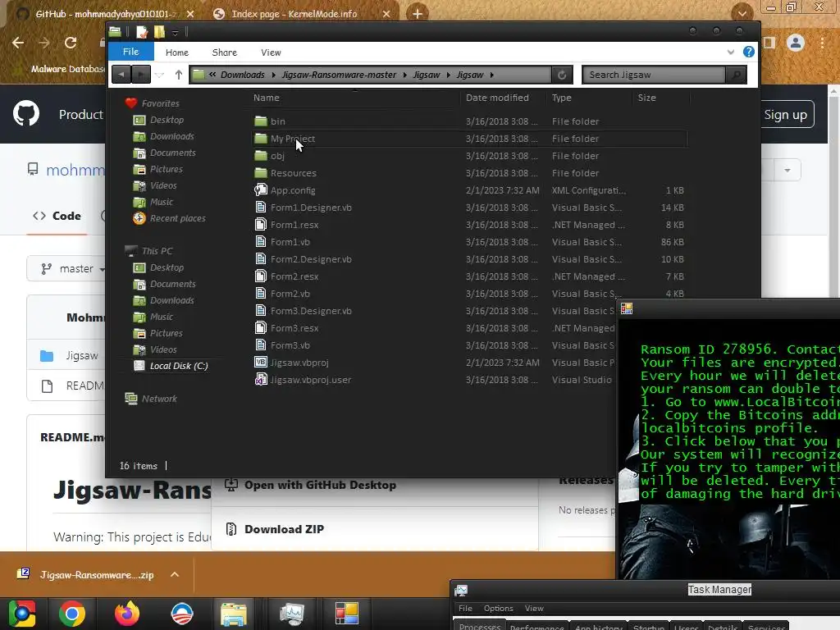Open Firefox from the taskbar

click(127, 614)
